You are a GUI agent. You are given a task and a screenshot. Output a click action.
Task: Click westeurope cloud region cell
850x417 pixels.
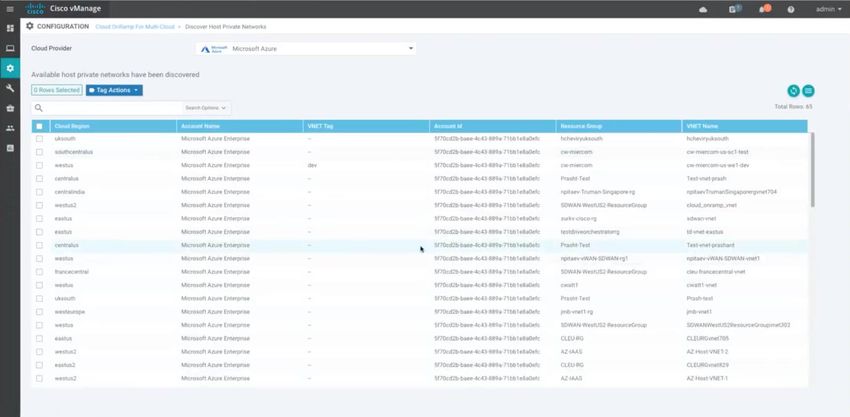point(69,312)
